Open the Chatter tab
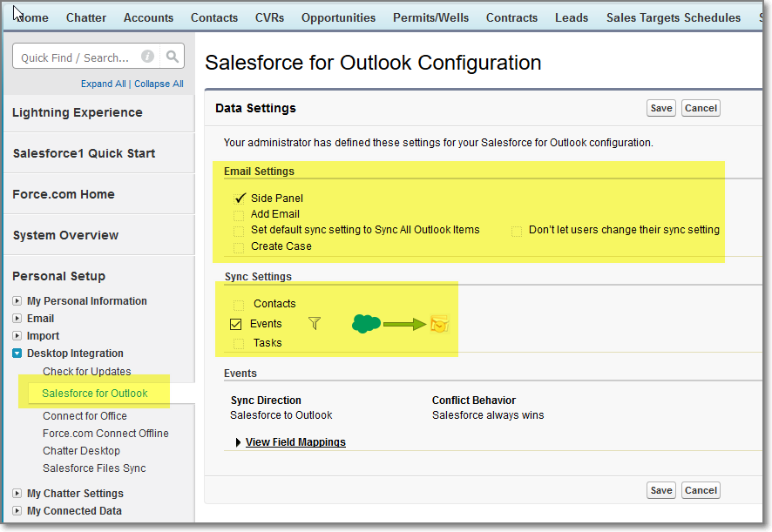Viewport: 772px width, 532px height. coord(86,17)
